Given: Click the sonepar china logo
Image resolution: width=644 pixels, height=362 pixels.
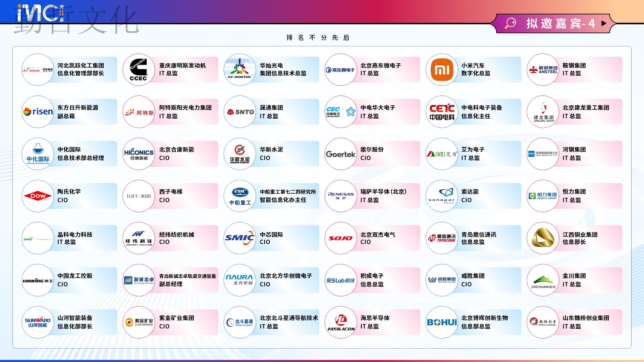Looking at the screenshot, I should click(442, 196).
